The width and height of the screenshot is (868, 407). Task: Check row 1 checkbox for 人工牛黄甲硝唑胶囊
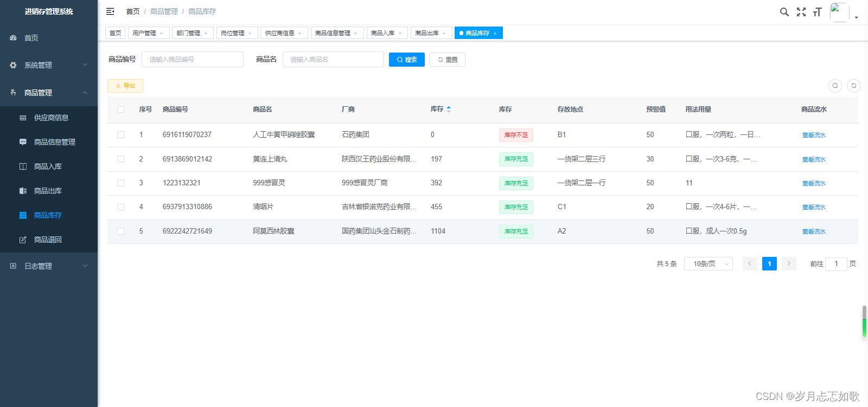pyautogui.click(x=120, y=135)
